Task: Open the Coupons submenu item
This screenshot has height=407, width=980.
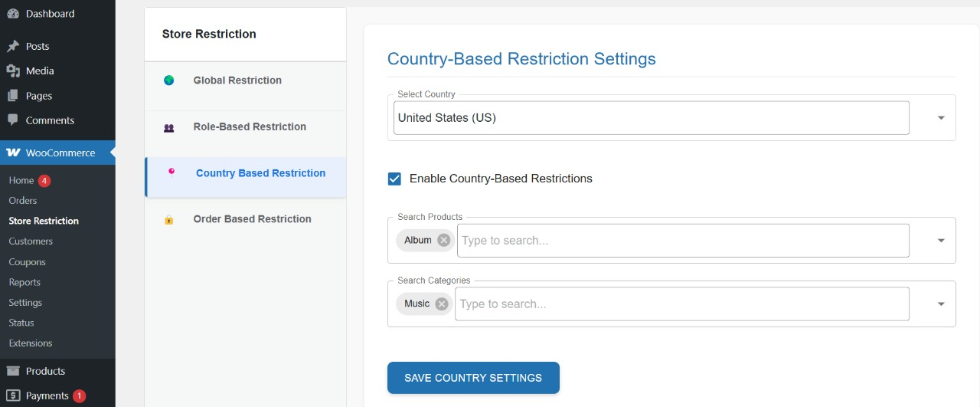Action: [x=27, y=261]
